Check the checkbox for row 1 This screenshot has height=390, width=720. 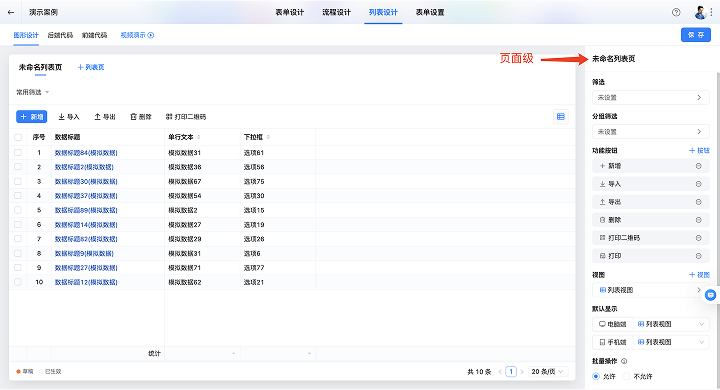coord(18,153)
